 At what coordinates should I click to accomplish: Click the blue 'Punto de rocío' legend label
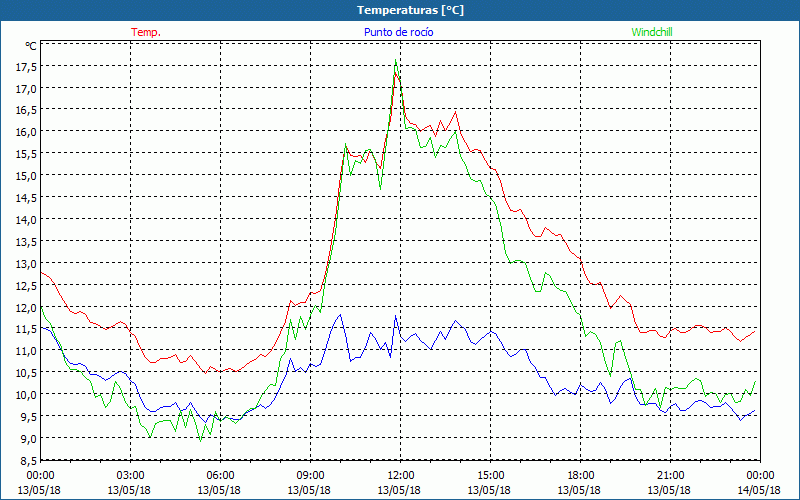tap(398, 32)
